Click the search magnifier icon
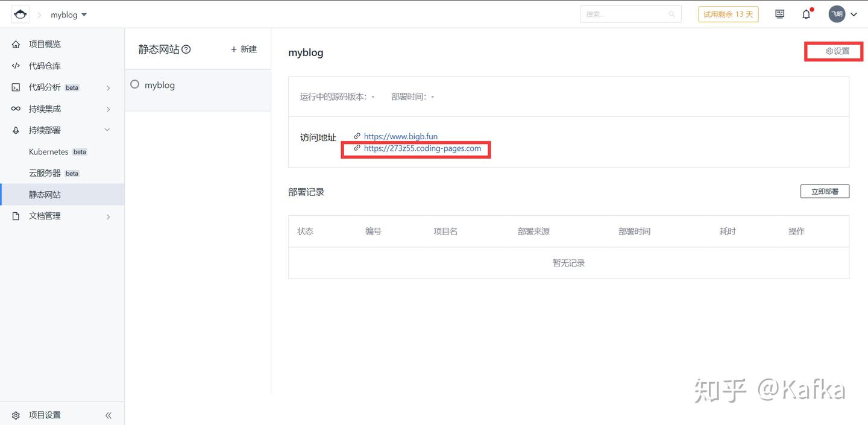The image size is (868, 425). [x=671, y=14]
